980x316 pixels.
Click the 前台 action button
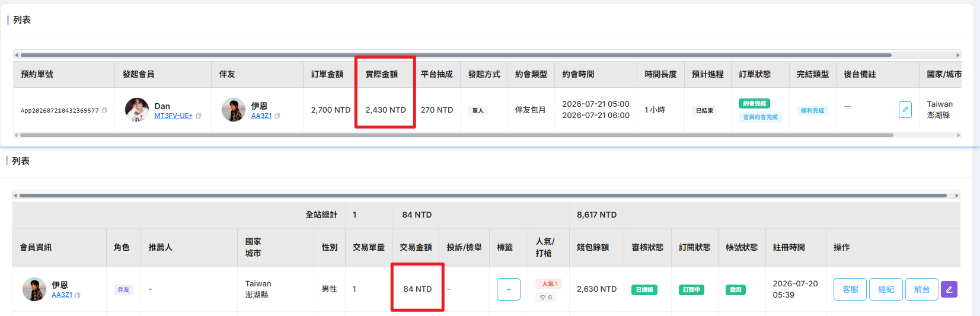click(x=922, y=289)
